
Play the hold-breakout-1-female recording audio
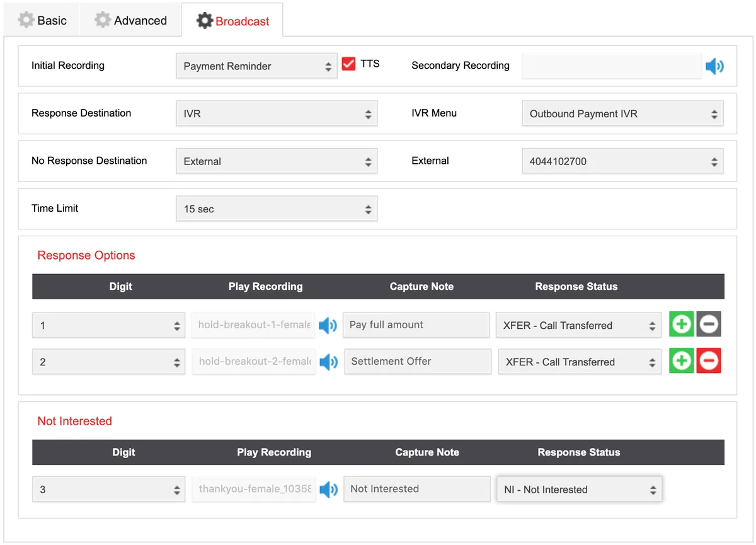pos(328,326)
